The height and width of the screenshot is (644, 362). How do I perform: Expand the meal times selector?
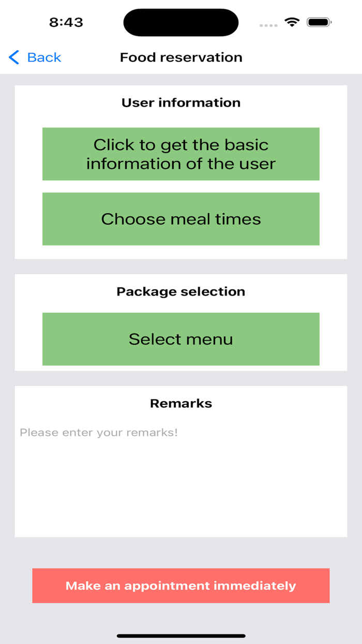[180, 219]
